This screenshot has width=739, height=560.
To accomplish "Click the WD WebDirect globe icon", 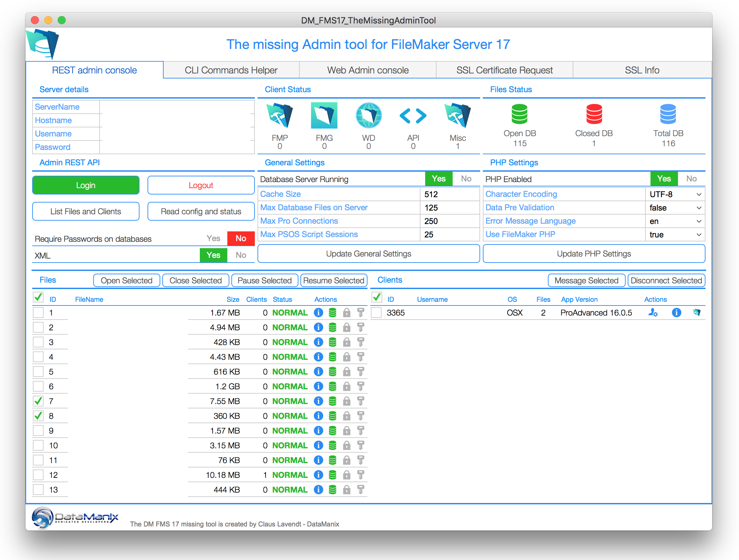I will point(368,115).
